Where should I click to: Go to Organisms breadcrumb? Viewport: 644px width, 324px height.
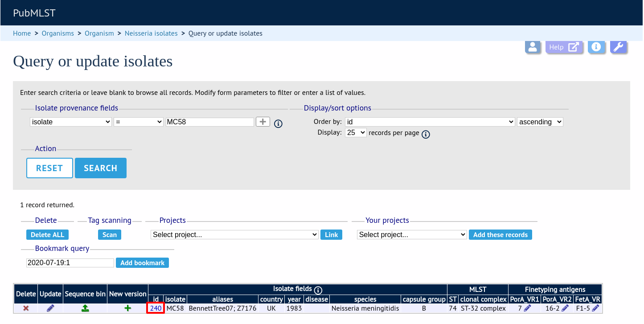(x=58, y=33)
